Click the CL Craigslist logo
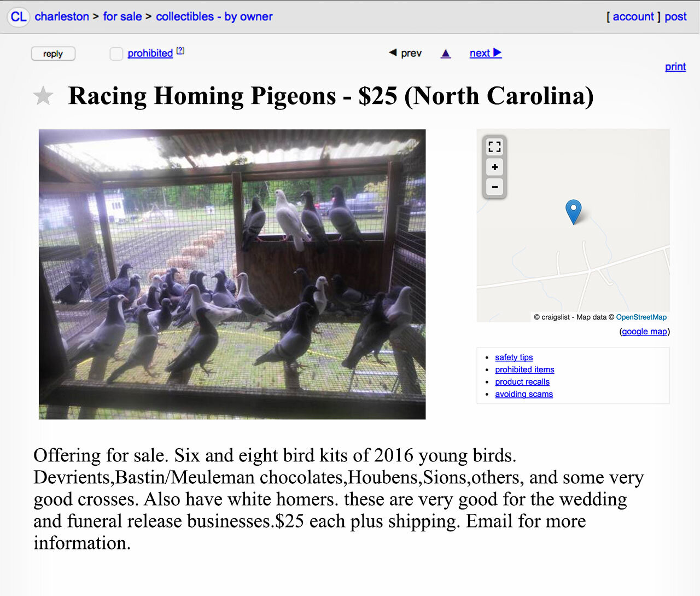The image size is (700, 596). [x=18, y=16]
